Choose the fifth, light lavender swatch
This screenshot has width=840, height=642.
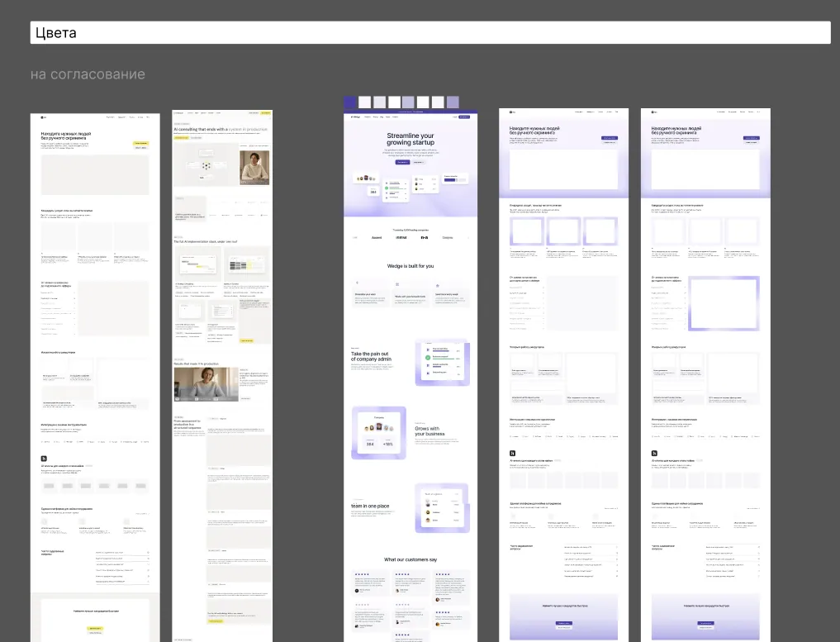pos(408,102)
